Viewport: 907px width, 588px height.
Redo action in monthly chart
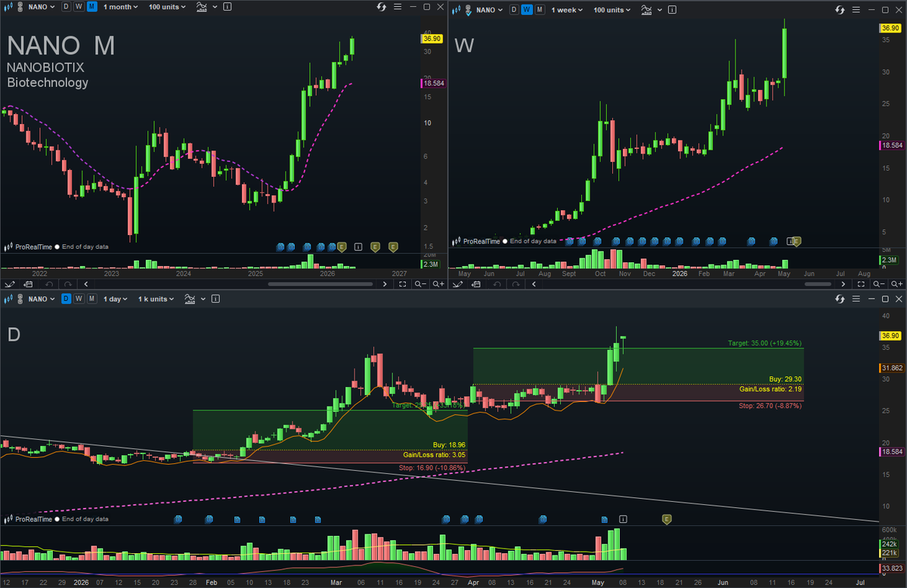(x=67, y=283)
